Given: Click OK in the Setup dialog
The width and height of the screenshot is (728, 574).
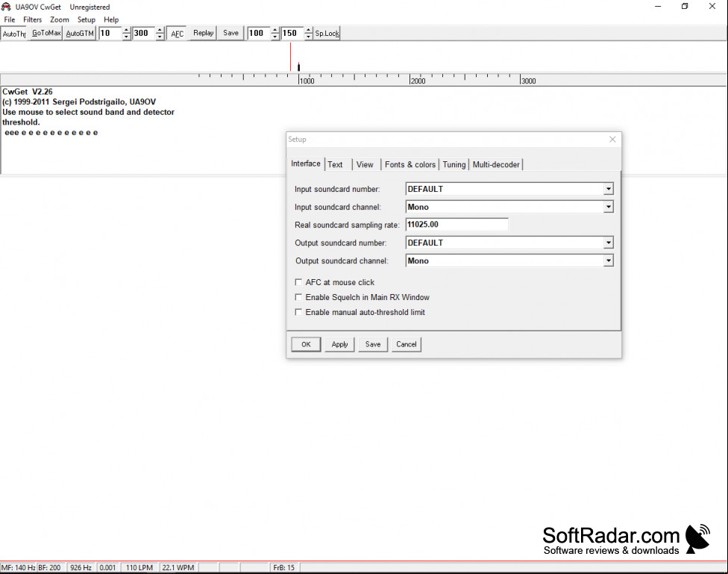Looking at the screenshot, I should pyautogui.click(x=306, y=344).
